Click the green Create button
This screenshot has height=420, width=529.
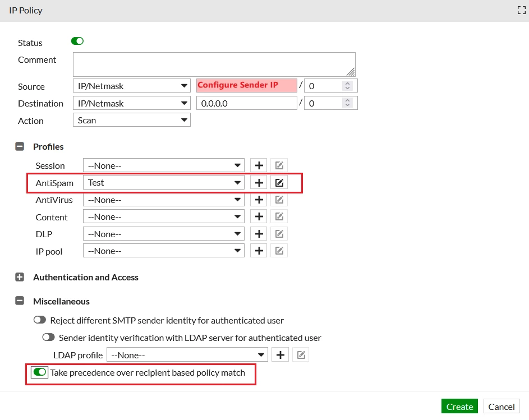click(459, 407)
